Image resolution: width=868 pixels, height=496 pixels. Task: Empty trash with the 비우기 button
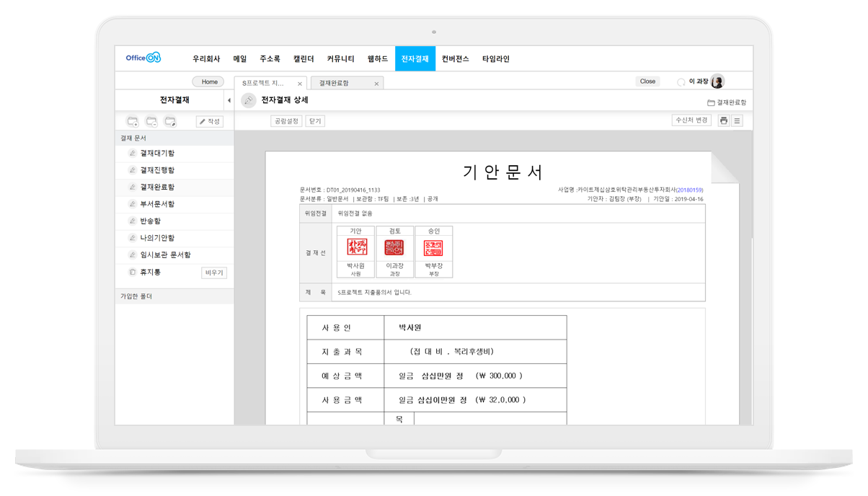tap(214, 273)
